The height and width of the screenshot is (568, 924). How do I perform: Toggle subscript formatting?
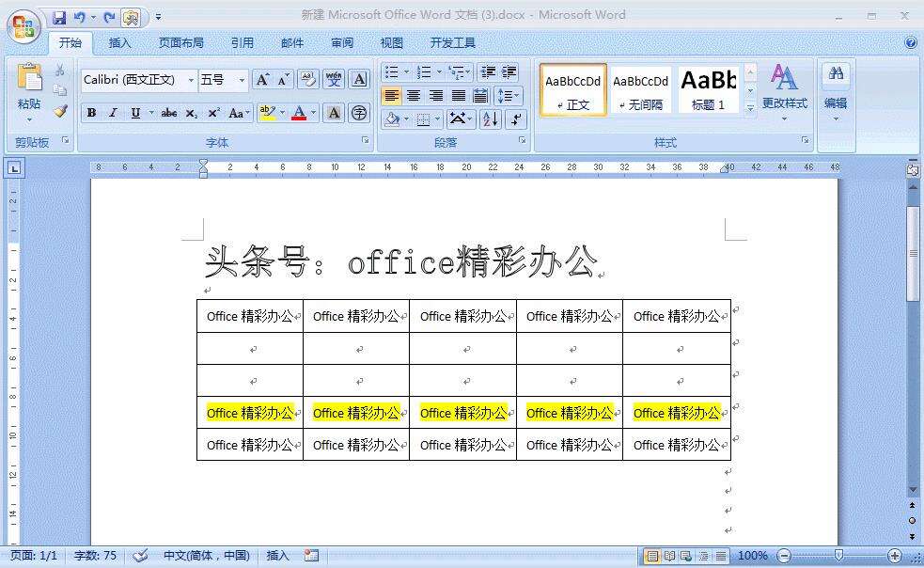coord(191,113)
